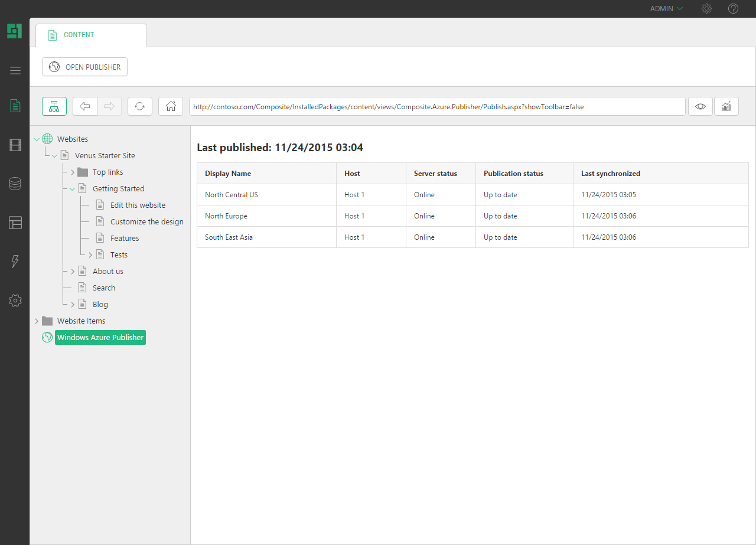Open the ADMIN dropdown menu

click(665, 8)
